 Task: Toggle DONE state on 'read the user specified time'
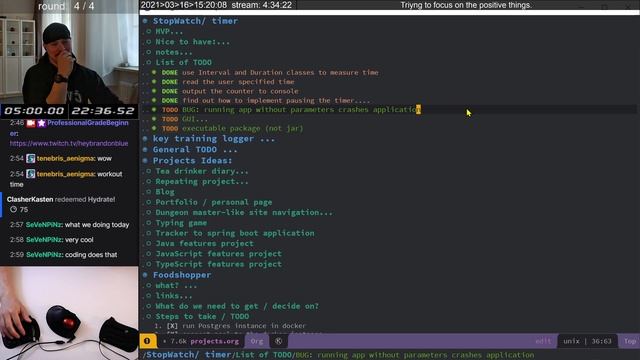(x=169, y=82)
